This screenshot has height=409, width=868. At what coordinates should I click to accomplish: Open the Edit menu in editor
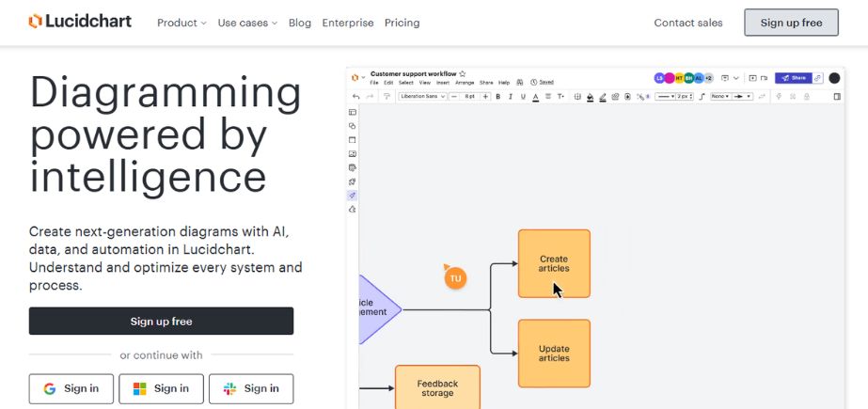[x=388, y=83]
